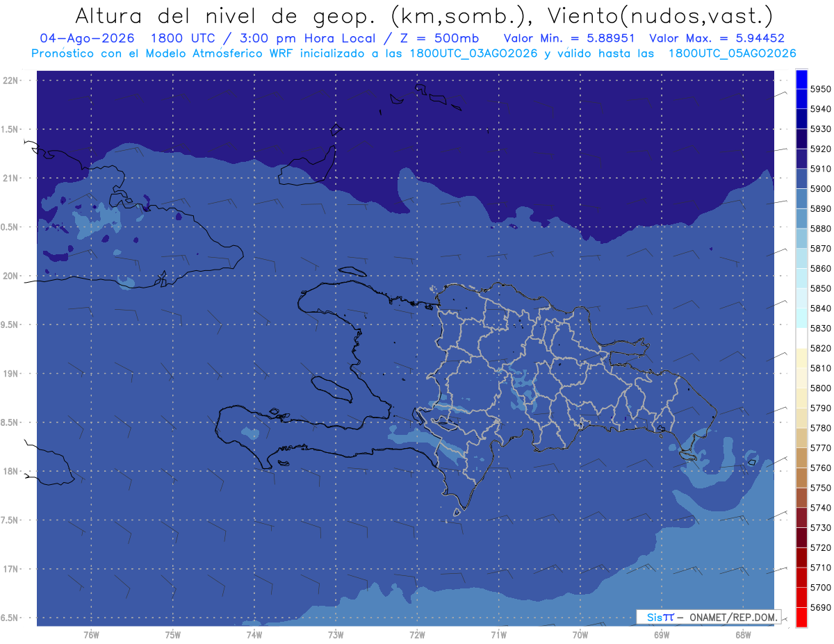This screenshot has width=834, height=644.
Task: Click the 18N latitude label
Action: point(12,471)
